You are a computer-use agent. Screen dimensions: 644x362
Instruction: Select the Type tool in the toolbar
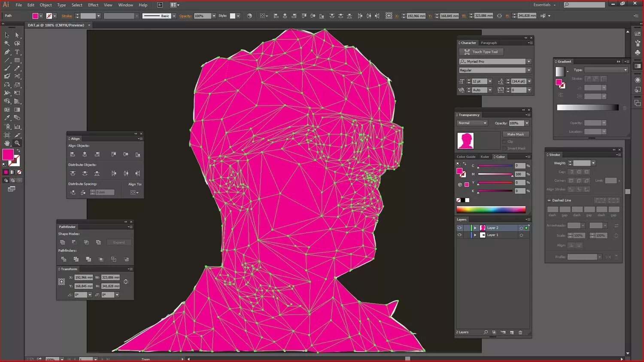[16, 52]
